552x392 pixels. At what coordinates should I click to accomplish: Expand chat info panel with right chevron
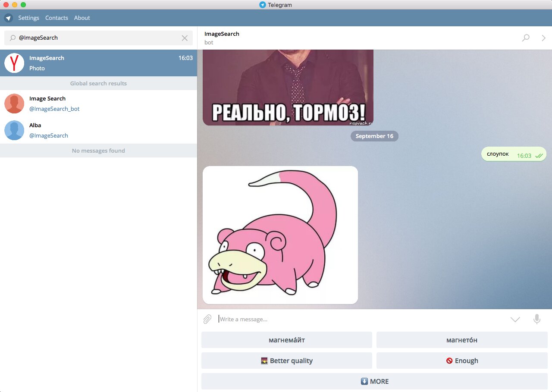(543, 38)
